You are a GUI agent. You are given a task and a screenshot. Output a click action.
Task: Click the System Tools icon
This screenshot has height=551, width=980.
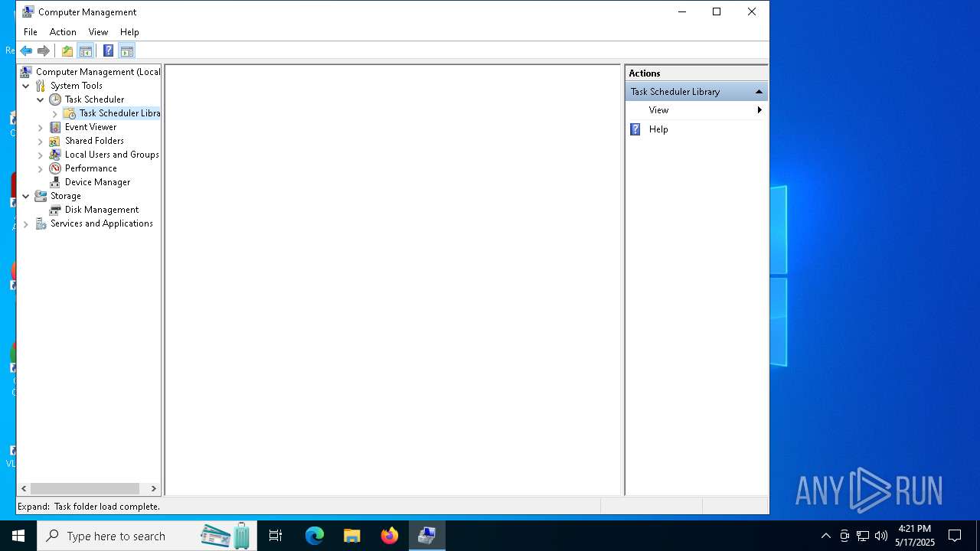41,86
